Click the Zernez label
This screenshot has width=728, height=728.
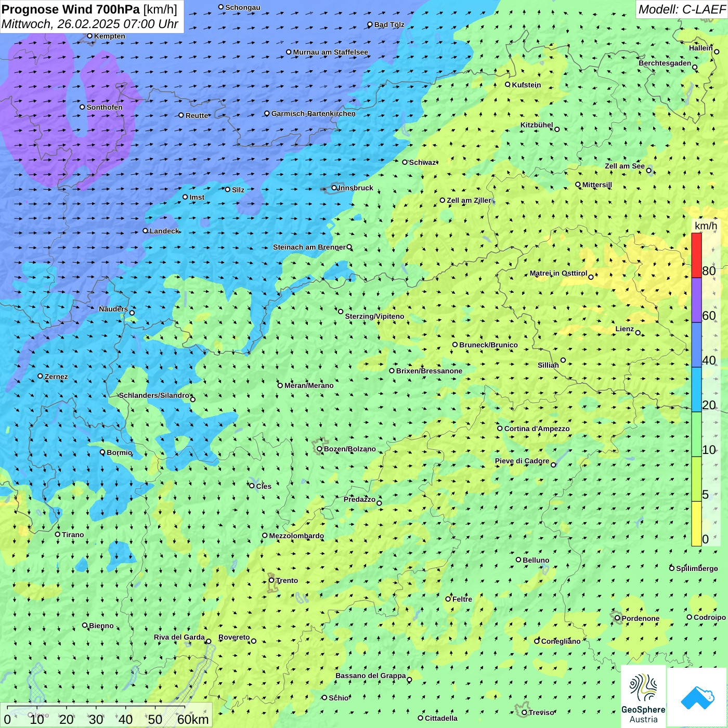click(56, 376)
